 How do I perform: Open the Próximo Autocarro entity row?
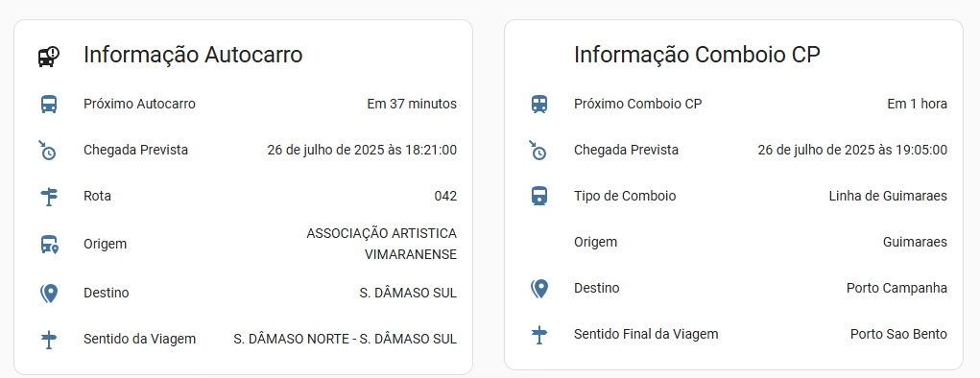point(243,104)
